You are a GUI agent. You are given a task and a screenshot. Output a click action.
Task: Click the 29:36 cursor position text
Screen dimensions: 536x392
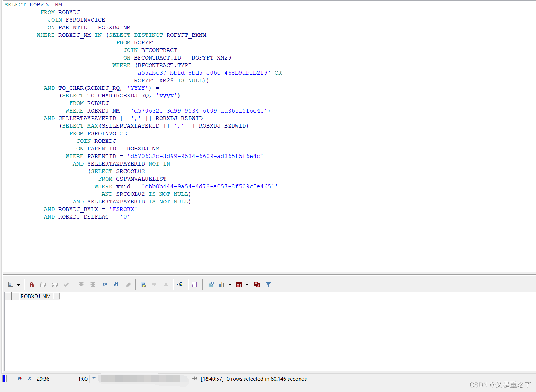point(43,379)
